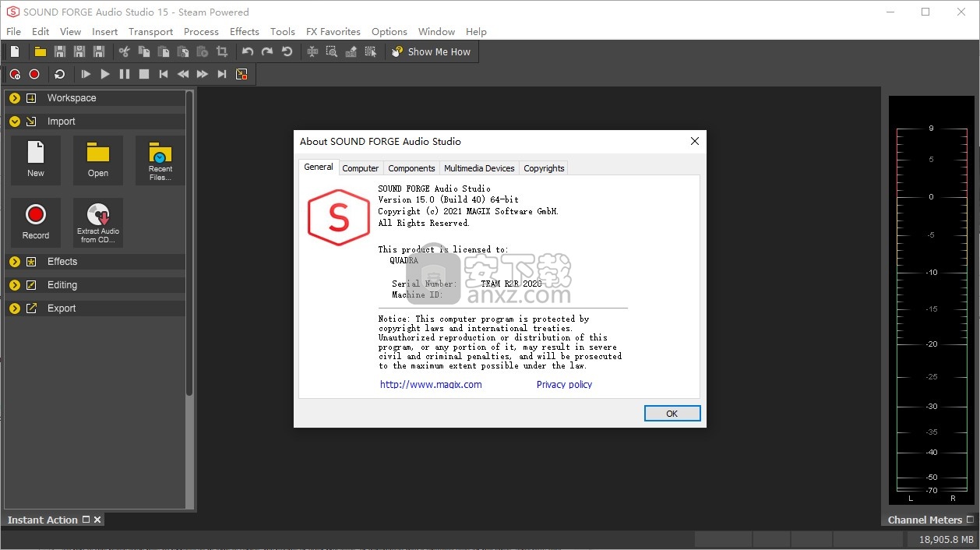Click the New tile in Import
Screen dimensions: 980x550
36,160
